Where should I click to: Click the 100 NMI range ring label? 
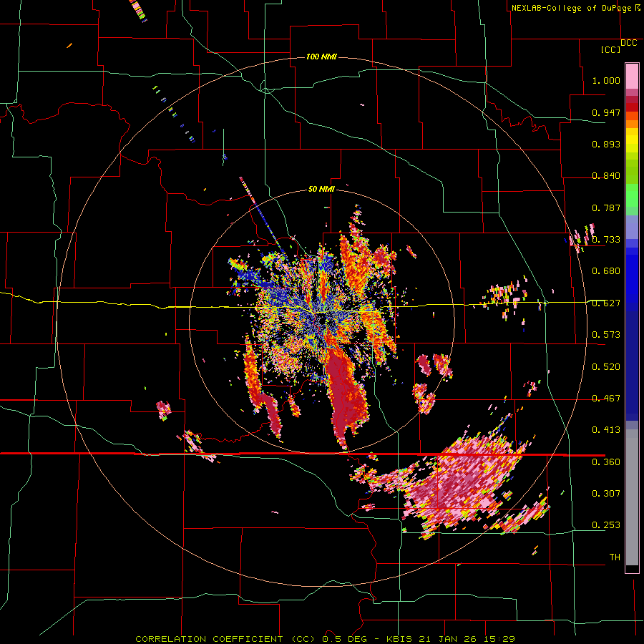click(321, 57)
